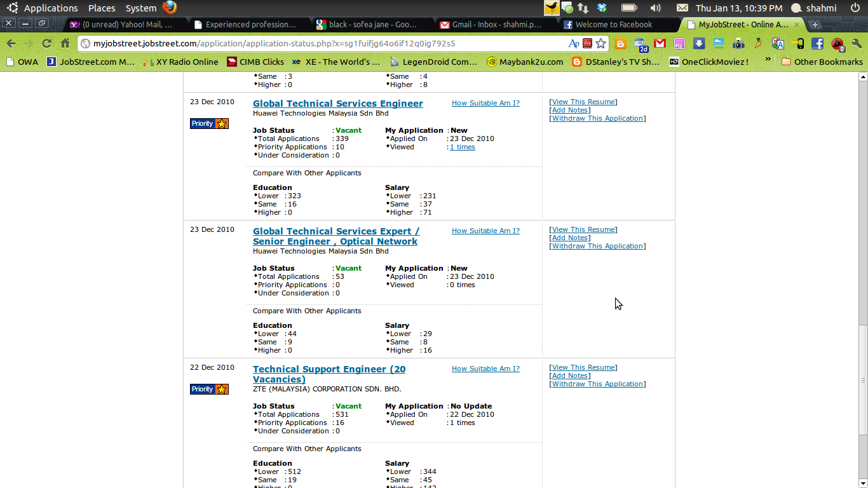Open a new tab with plus button
The width and height of the screenshot is (868, 488).
point(815,25)
